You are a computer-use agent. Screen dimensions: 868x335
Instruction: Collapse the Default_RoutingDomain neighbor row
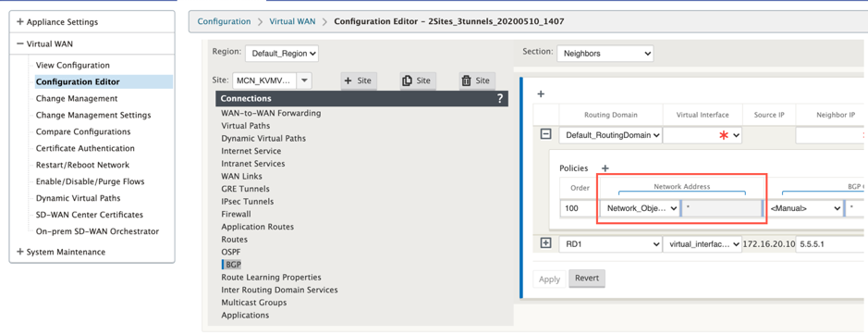tap(545, 133)
